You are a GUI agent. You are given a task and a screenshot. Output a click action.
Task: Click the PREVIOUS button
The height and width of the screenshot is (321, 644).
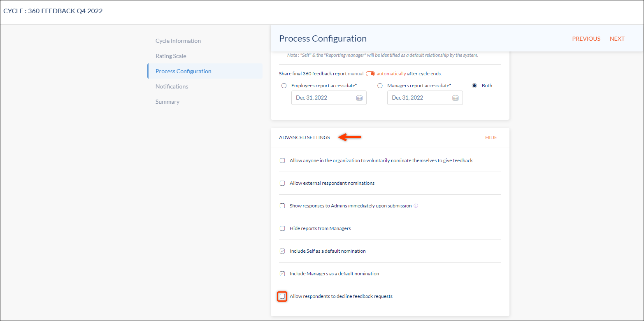[x=586, y=39]
